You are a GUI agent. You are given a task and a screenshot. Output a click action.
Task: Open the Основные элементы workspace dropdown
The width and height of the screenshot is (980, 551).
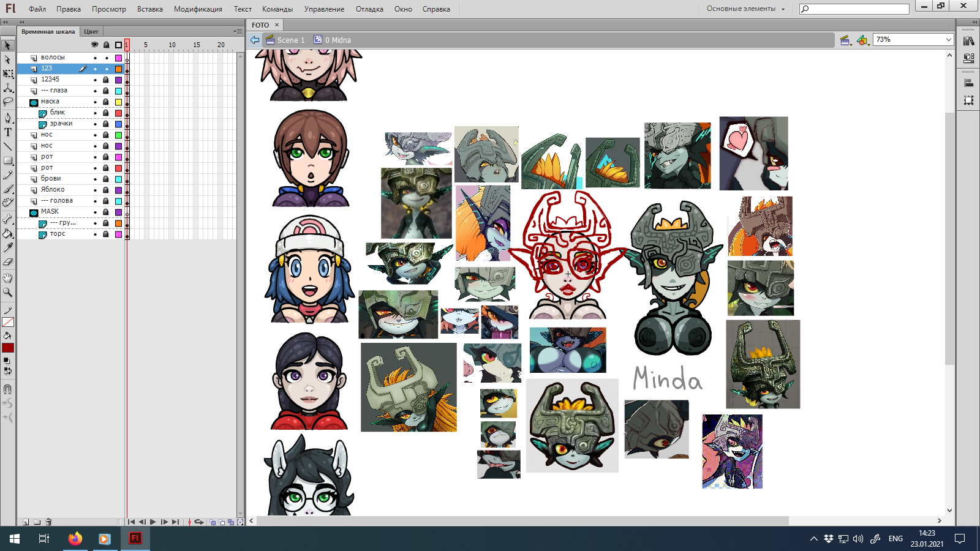coord(745,9)
